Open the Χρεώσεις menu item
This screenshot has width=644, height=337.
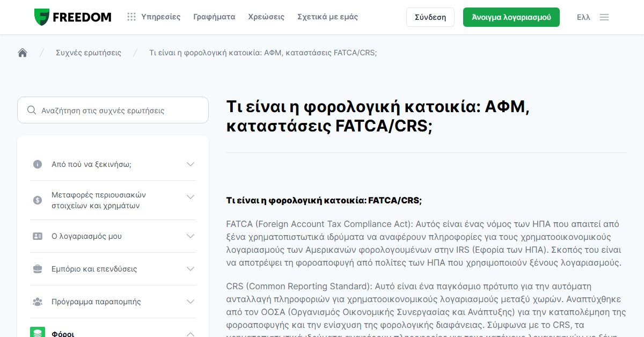(x=266, y=17)
